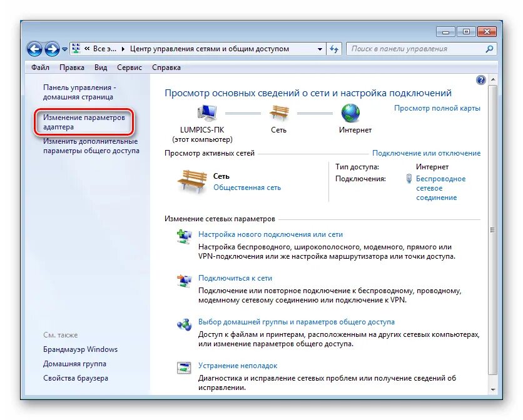523x420 pixels.
Task: Click the vertical scrollbar thumb
Action: [492, 230]
